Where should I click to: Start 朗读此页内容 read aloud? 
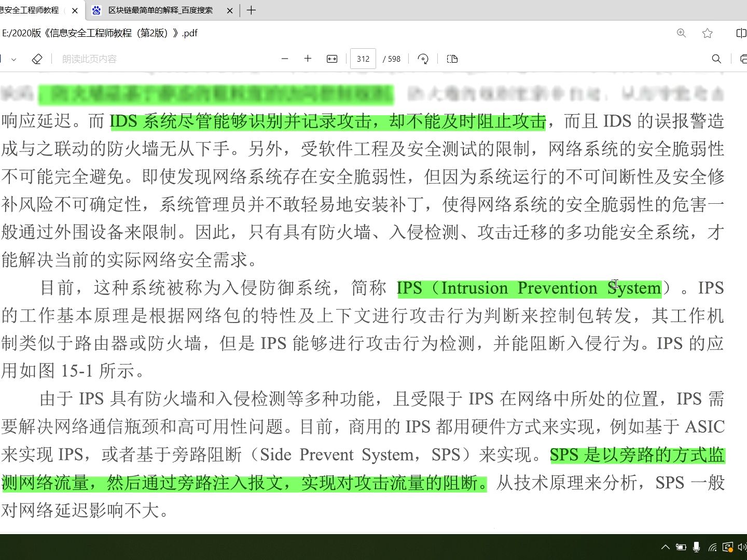pyautogui.click(x=89, y=59)
